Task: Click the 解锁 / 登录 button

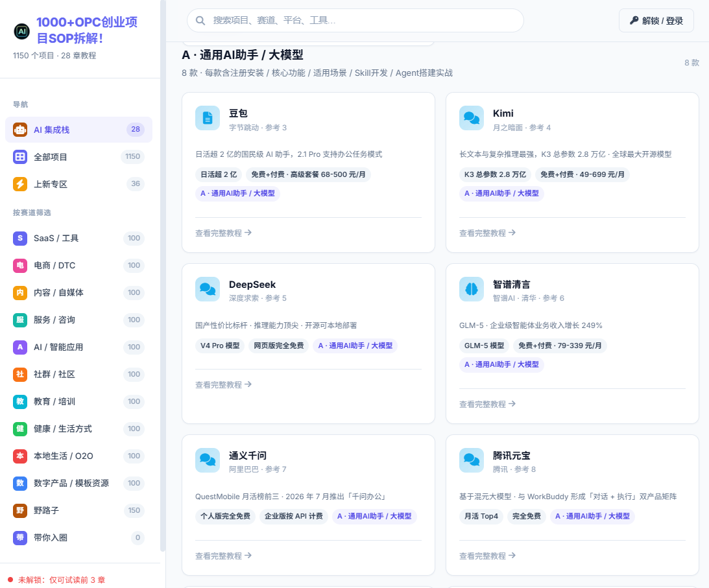Action: 656,20
